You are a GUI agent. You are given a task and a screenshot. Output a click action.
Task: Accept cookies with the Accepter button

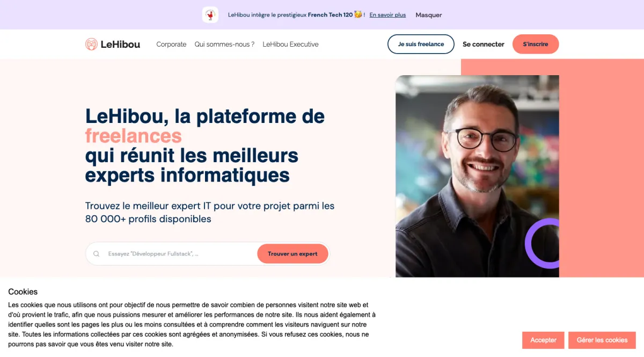tap(543, 340)
